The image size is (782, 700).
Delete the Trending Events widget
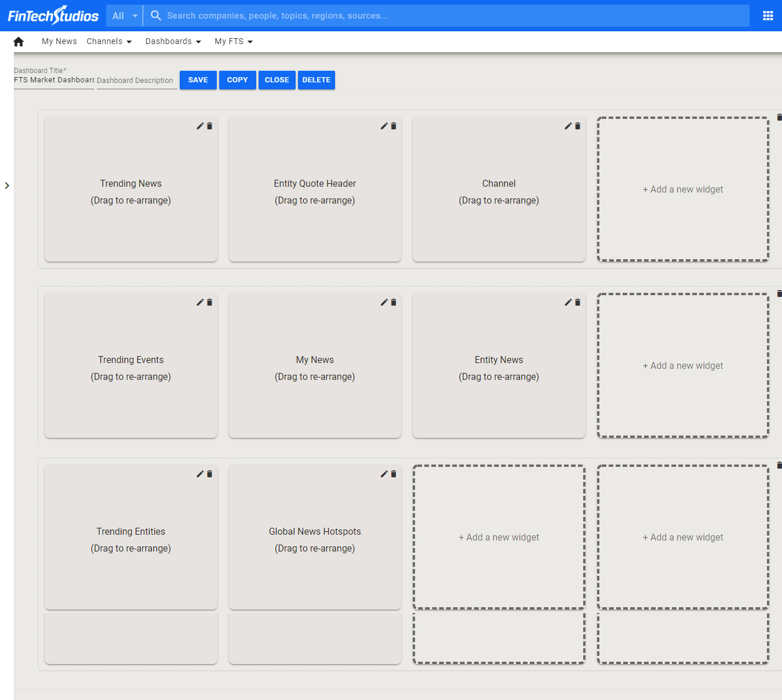tap(210, 302)
